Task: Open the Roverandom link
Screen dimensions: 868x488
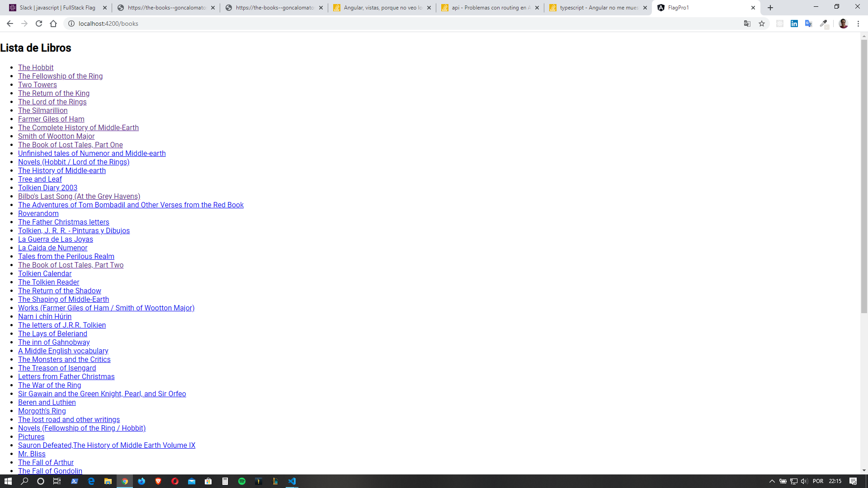Action: coord(38,214)
